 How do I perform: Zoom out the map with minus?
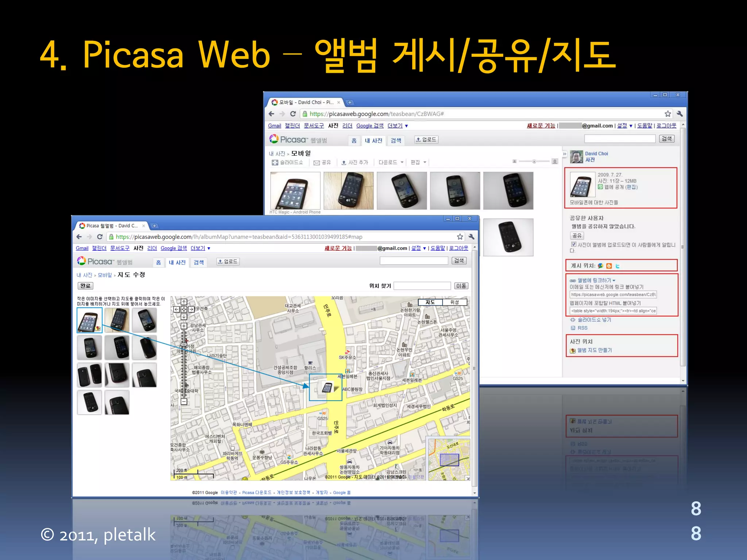[184, 401]
